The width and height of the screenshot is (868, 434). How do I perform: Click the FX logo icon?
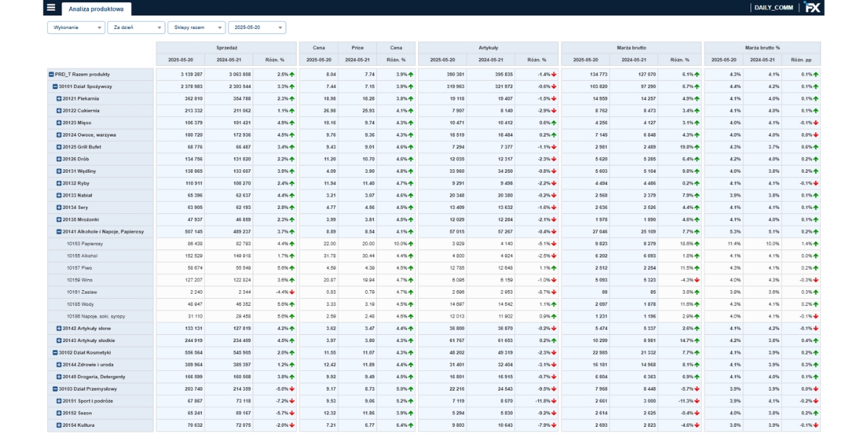coord(812,7)
